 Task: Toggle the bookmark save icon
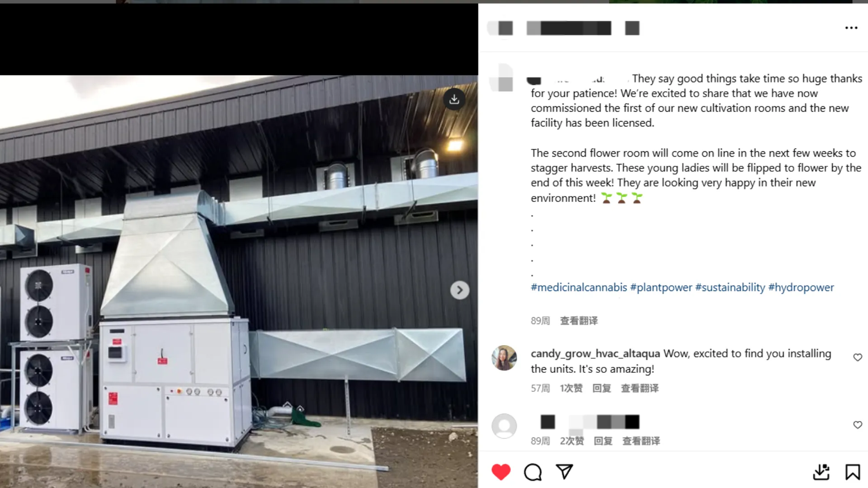point(853,472)
